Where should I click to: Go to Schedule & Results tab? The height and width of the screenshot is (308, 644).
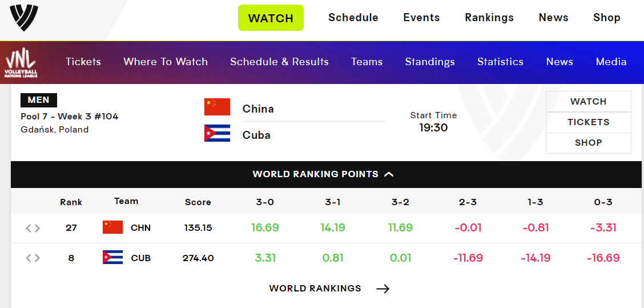pos(279,62)
